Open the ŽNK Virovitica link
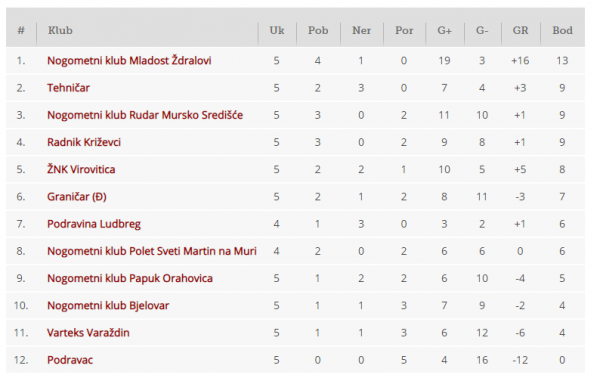This screenshot has height=381, width=600. pos(81,169)
